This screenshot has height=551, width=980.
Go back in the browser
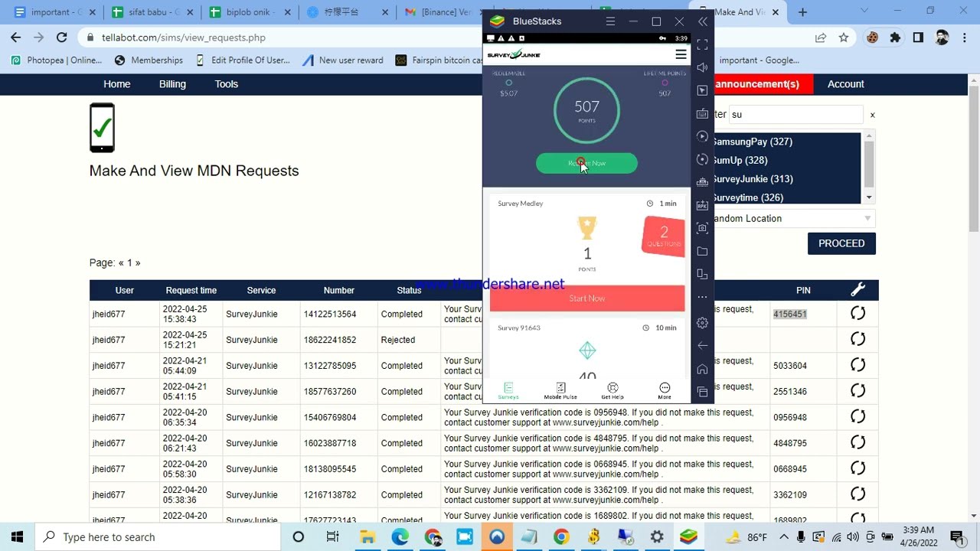16,37
